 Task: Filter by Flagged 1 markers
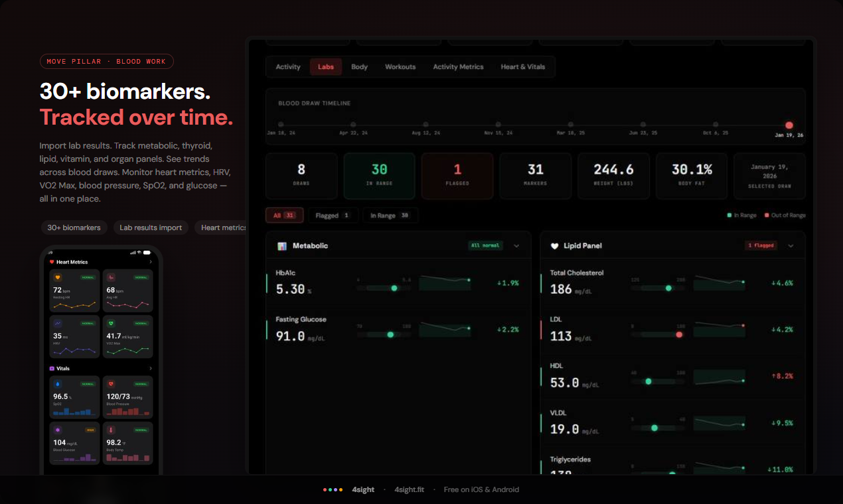point(333,216)
